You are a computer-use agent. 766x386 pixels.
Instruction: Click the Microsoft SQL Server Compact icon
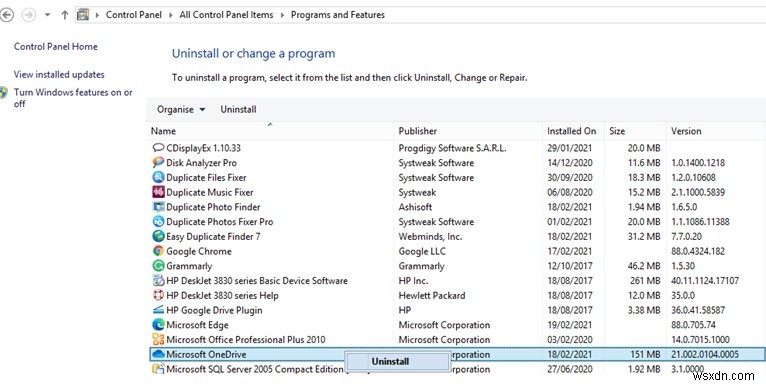(158, 369)
